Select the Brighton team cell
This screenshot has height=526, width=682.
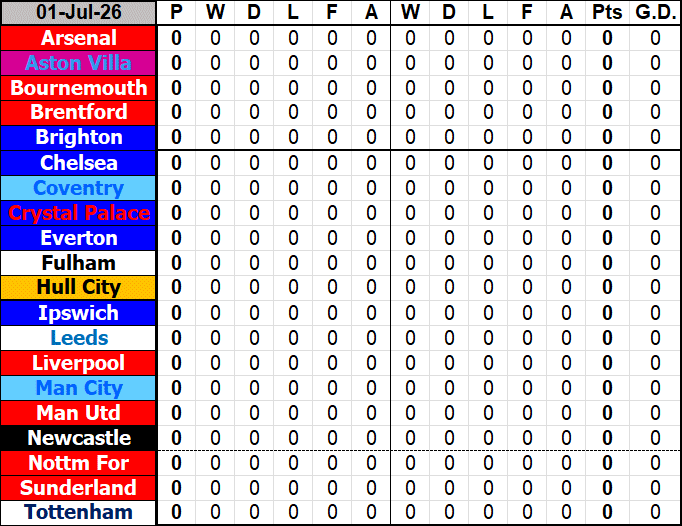(x=78, y=137)
